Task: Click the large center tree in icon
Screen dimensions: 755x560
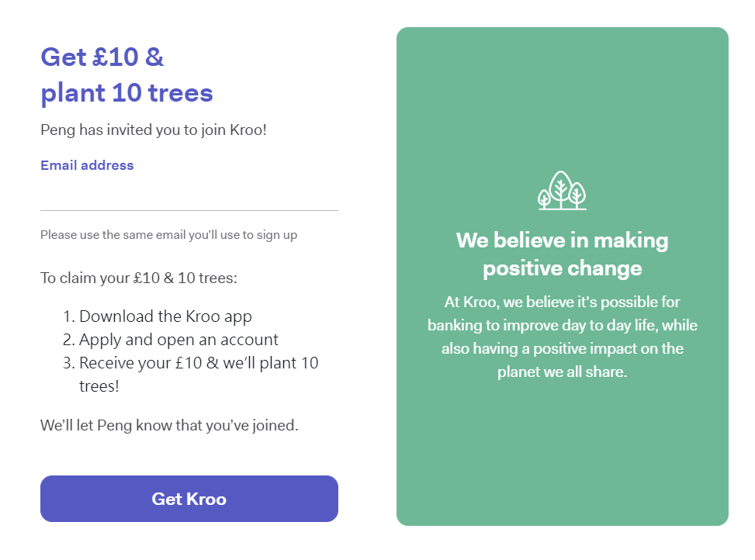Action: click(560, 188)
